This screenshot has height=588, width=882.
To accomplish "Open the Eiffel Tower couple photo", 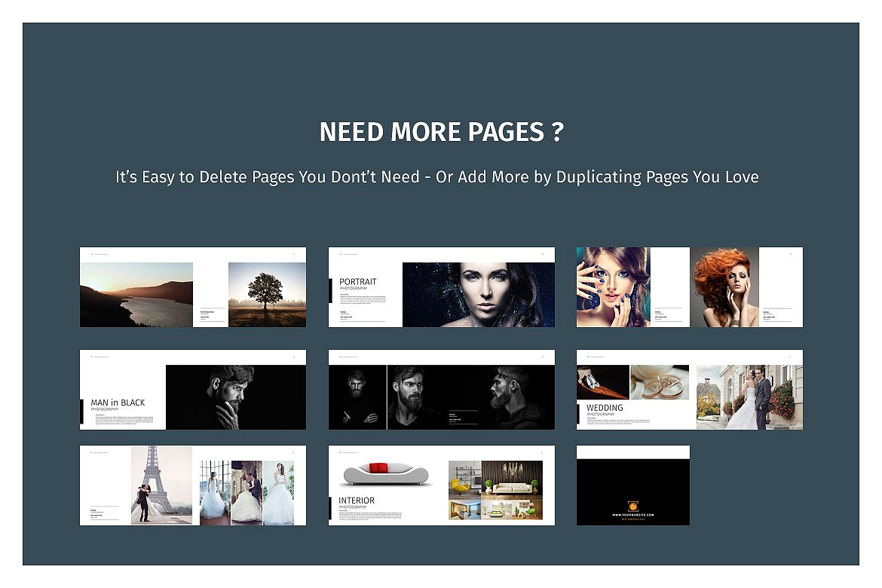I will [x=161, y=484].
